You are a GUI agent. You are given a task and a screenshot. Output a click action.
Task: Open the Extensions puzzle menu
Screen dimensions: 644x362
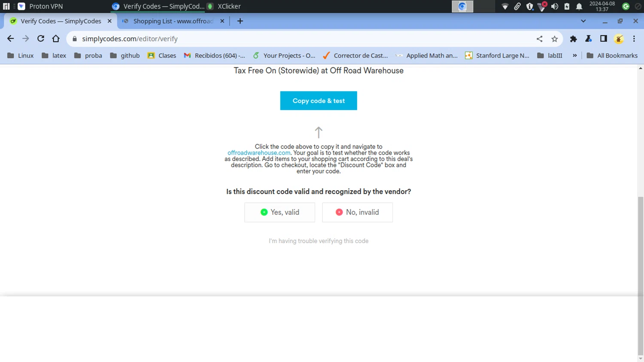pyautogui.click(x=574, y=39)
